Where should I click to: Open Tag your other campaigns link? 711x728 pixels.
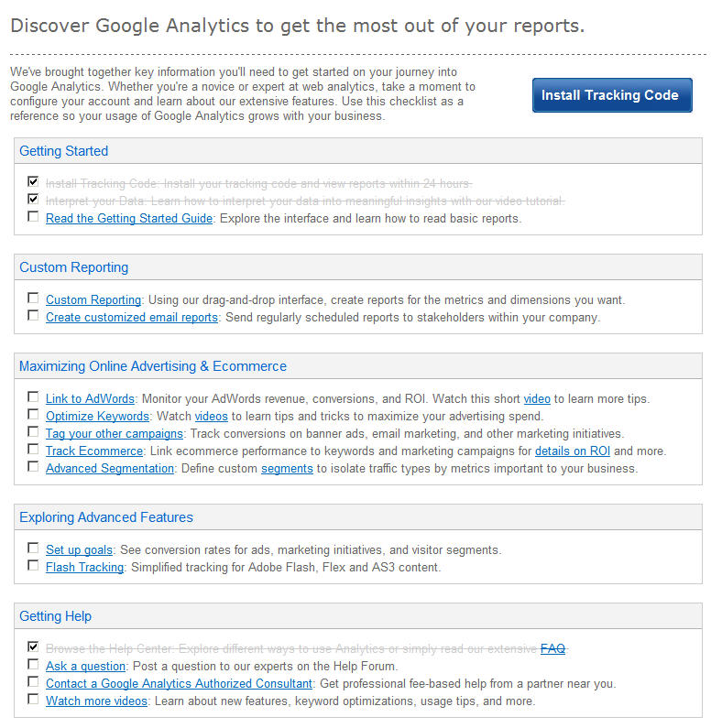coord(115,434)
